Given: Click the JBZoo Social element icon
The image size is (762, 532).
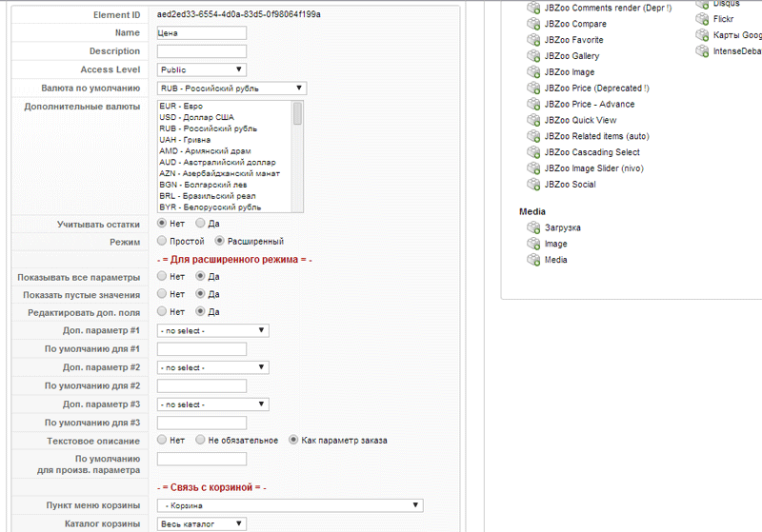Looking at the screenshot, I should tap(533, 185).
